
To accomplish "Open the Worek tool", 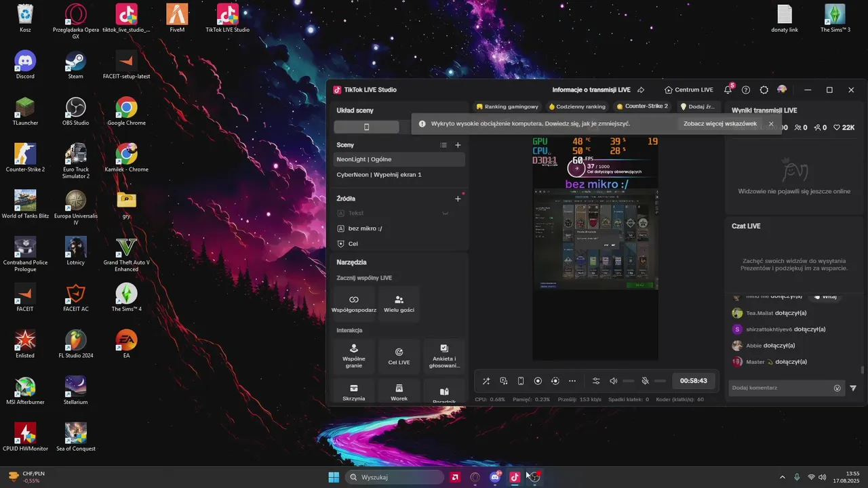I will (x=399, y=392).
